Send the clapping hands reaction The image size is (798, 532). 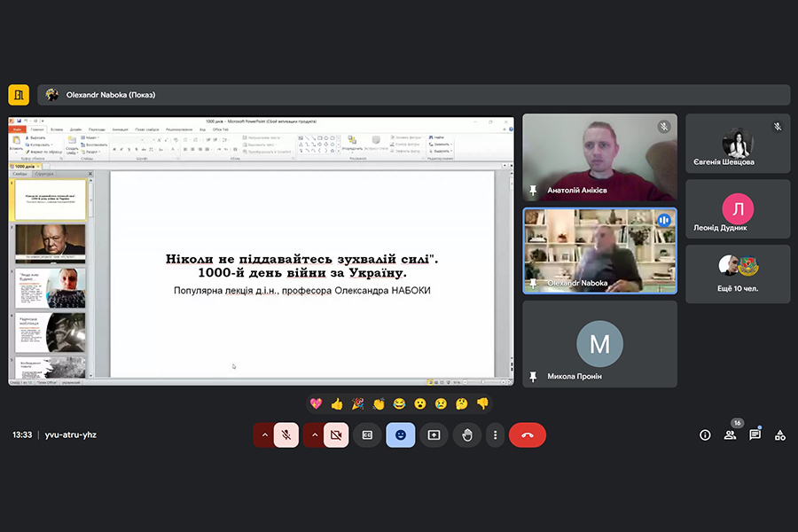coord(379,403)
